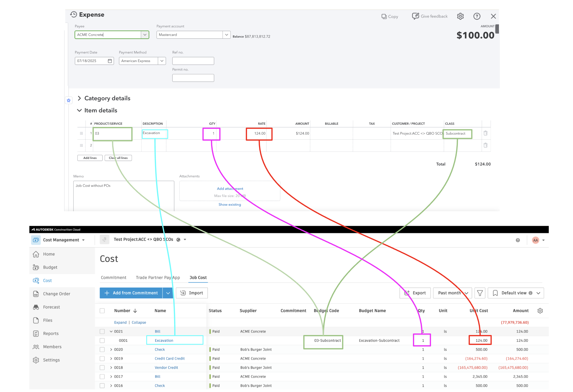Viewport: 573px width, 392px height.
Task: Open Reports in the sidebar
Action: click(51, 334)
